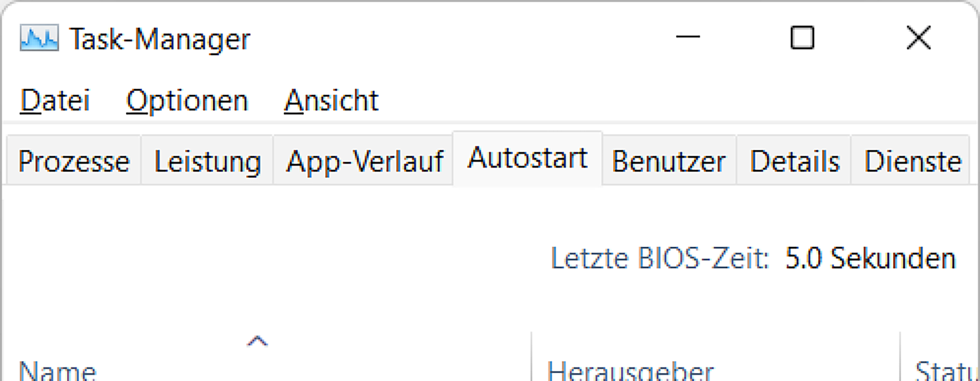The height and width of the screenshot is (381, 980).
Task: Sort by the Herausgeber column header
Action: pos(630,370)
